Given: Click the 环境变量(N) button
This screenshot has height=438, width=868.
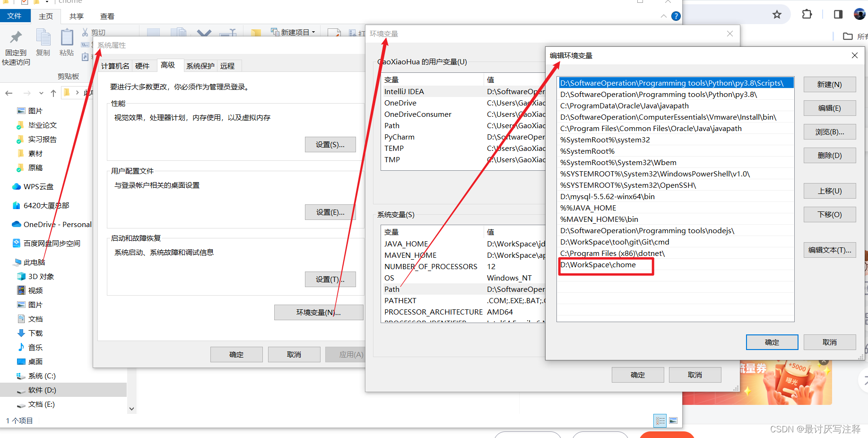Looking at the screenshot, I should pyautogui.click(x=319, y=312).
